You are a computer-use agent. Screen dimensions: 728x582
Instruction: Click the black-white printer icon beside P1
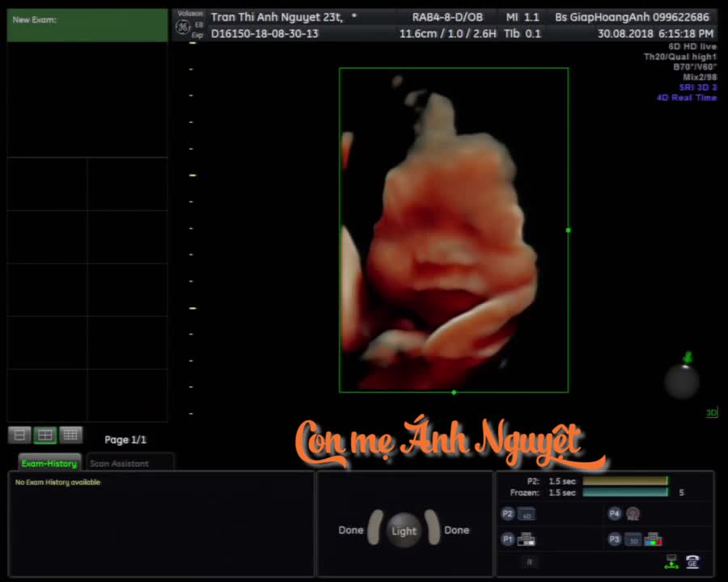click(x=526, y=539)
